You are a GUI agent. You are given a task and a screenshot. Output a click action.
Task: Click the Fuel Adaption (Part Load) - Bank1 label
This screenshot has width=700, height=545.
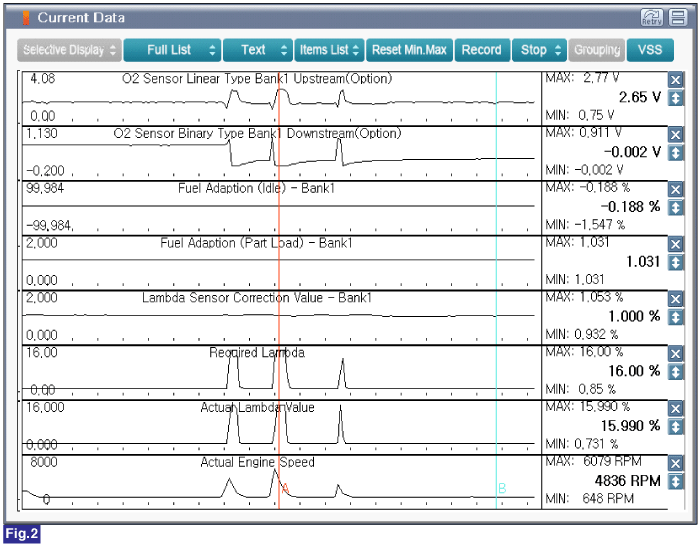(256, 243)
